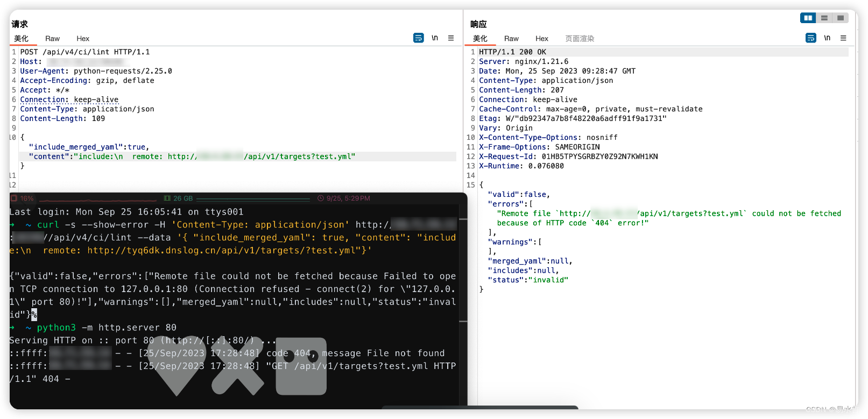Open the response 页面渲染 render tab
This screenshot has height=419, width=868.
coord(580,39)
